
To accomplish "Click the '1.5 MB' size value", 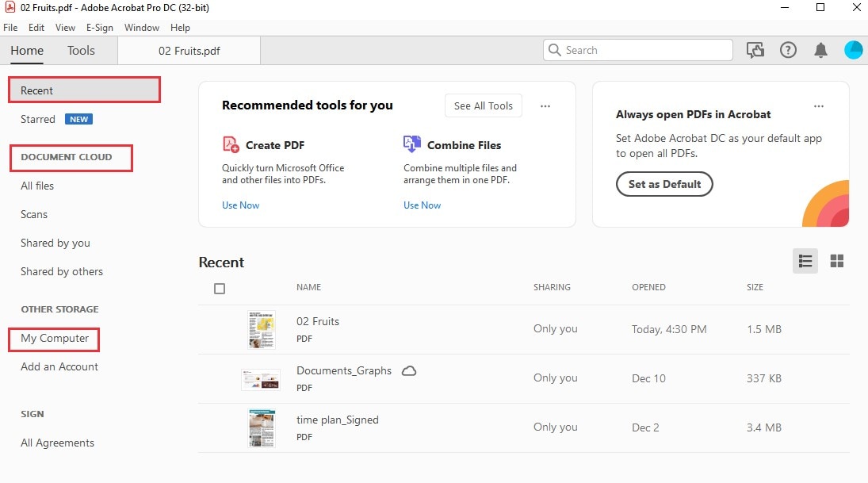I will click(x=764, y=329).
